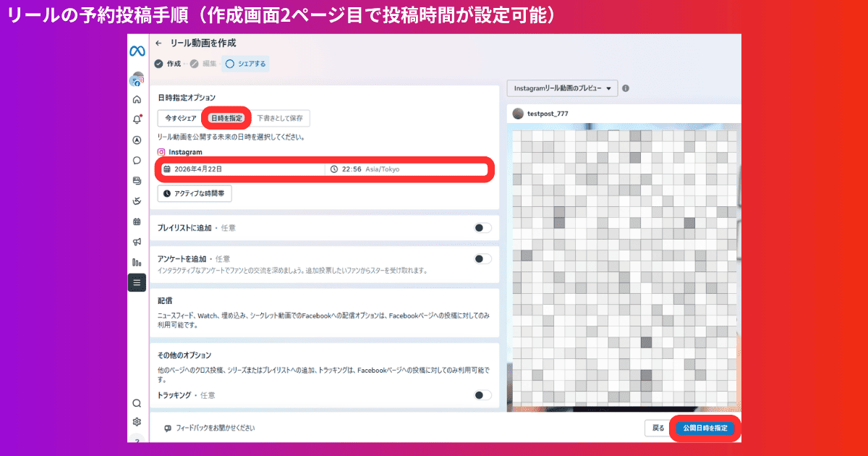
Task: Click the Meta logo at the top left
Action: click(137, 52)
